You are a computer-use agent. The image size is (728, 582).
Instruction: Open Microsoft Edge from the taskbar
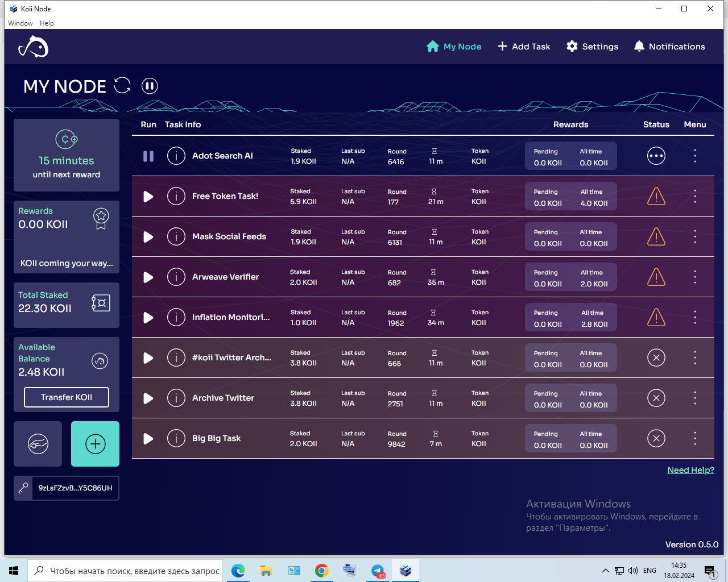238,571
